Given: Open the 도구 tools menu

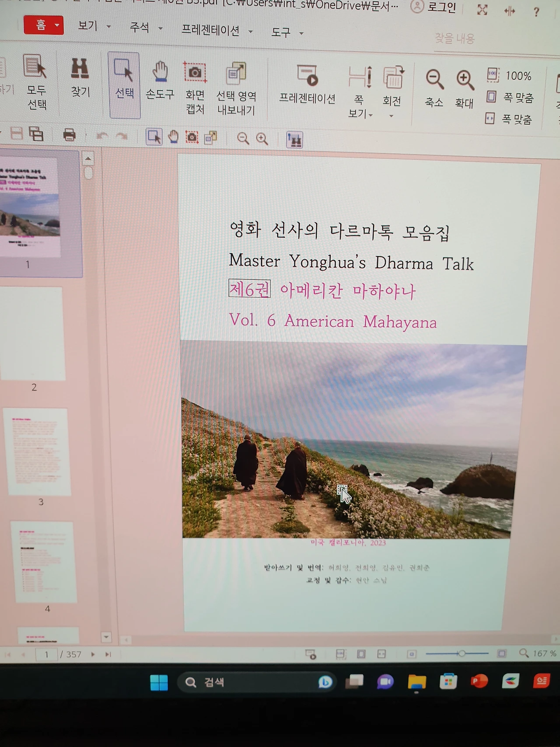Looking at the screenshot, I should 287,32.
